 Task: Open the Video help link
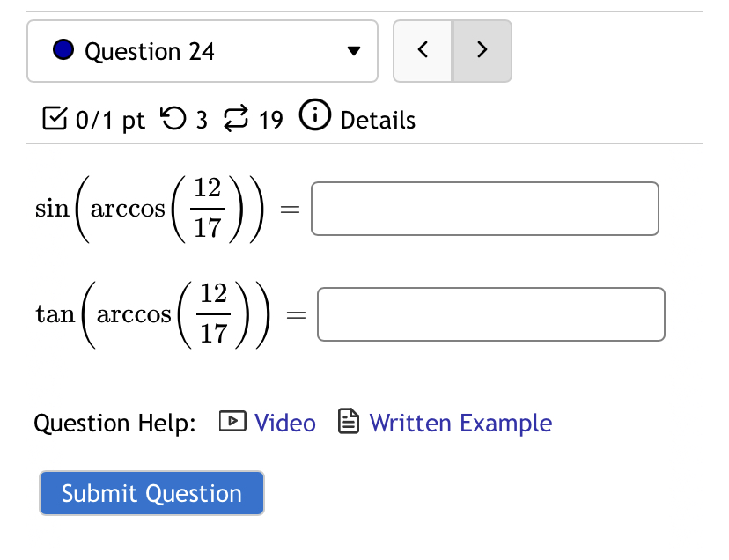[284, 423]
